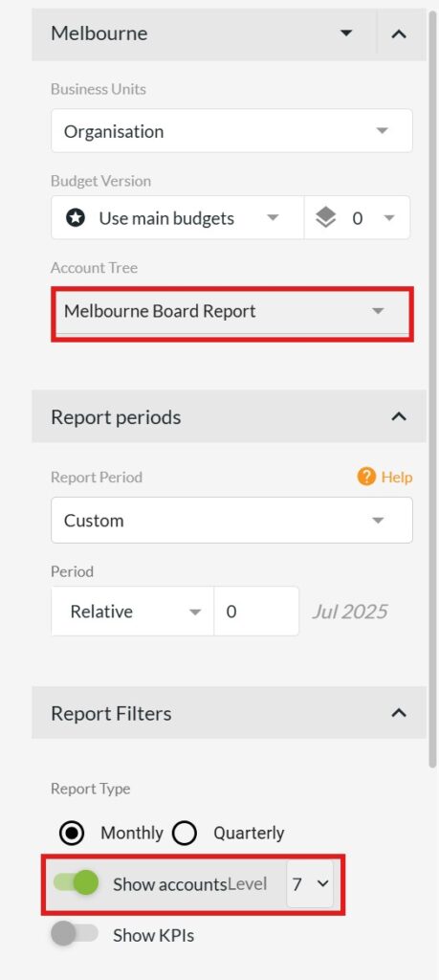Select the Quarterly report type
Viewport: 439px width, 980px height.
[185, 834]
